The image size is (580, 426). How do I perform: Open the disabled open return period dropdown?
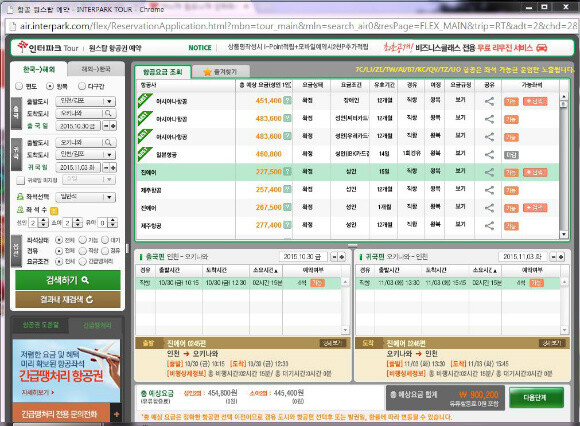coord(89,180)
